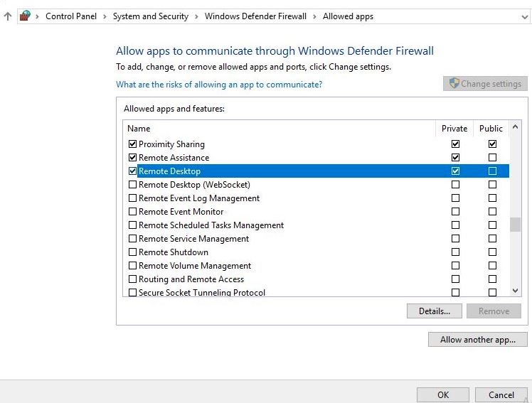Enable Private for Remote Event Monitor
Screen dimensions: 532x403
[455, 212]
